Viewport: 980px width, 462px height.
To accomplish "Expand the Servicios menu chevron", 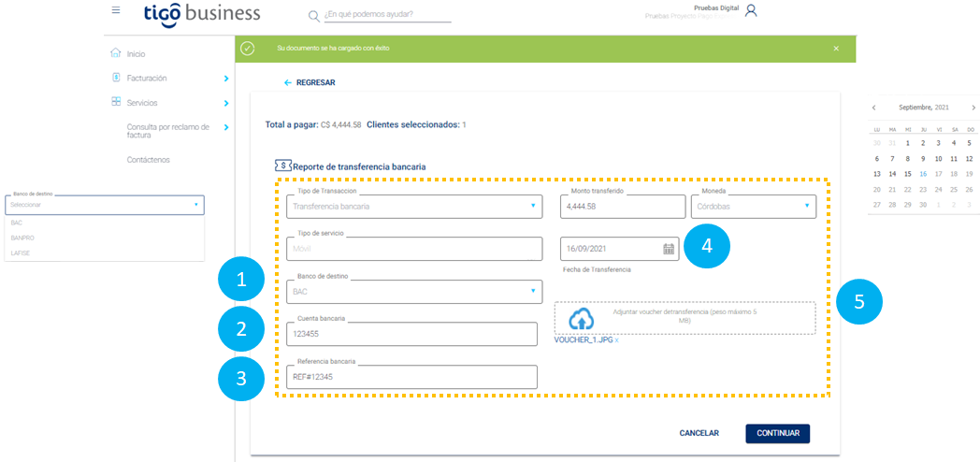I will click(226, 103).
